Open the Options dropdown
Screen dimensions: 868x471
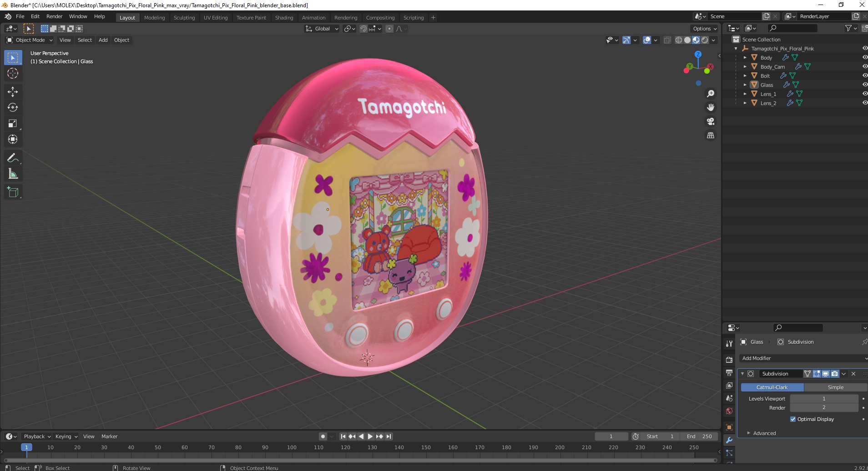coord(705,29)
